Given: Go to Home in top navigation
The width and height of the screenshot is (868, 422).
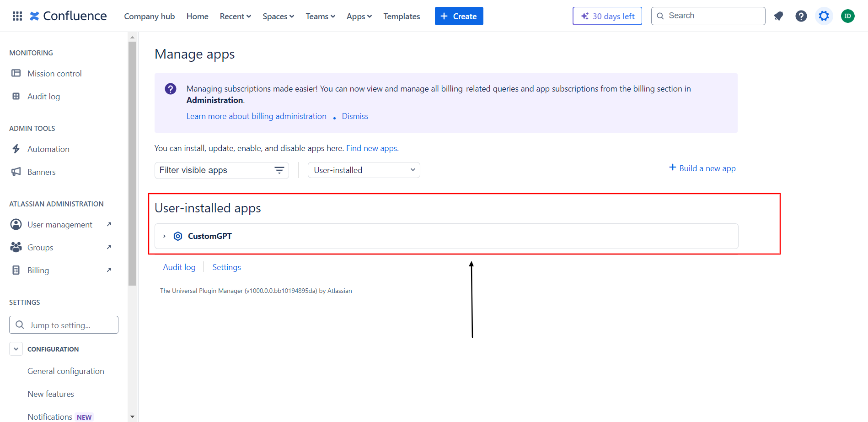Looking at the screenshot, I should pyautogui.click(x=198, y=16).
